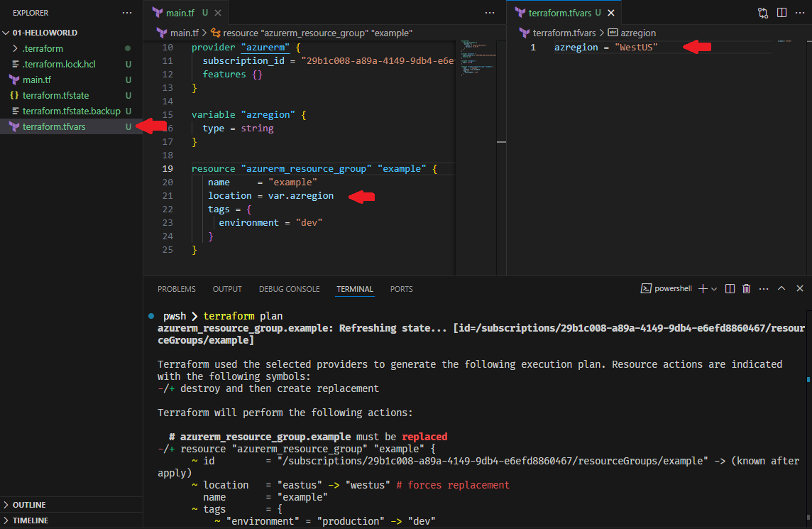Open more actions for right editor group
812x529 pixels.
click(799, 13)
